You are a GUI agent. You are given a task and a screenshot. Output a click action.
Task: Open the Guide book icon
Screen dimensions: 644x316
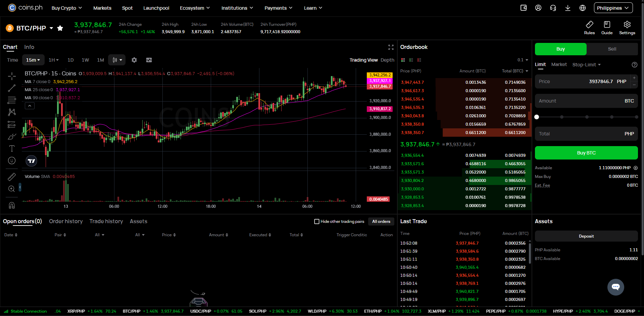tap(607, 28)
